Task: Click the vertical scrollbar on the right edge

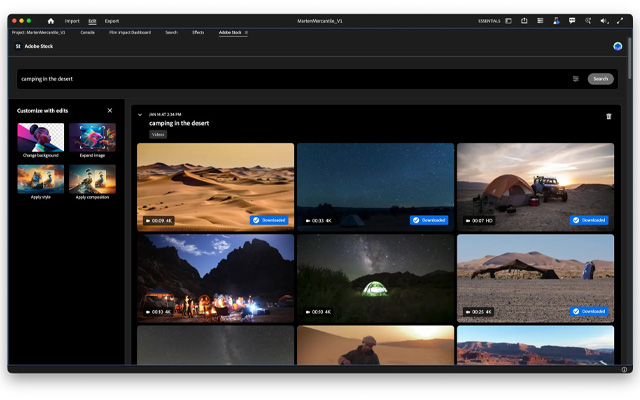Action: [x=630, y=57]
